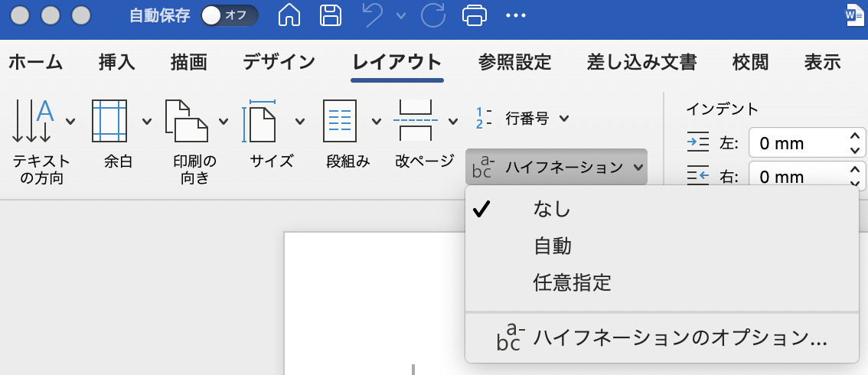
Task: Click the Home icon in title bar
Action: (x=289, y=15)
